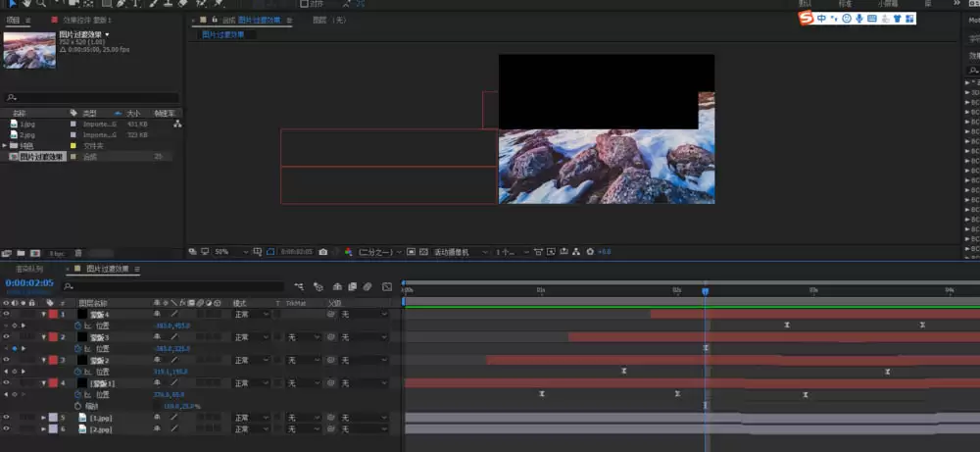
Task: Open the 50% magnification dropdown
Action: pyautogui.click(x=231, y=252)
